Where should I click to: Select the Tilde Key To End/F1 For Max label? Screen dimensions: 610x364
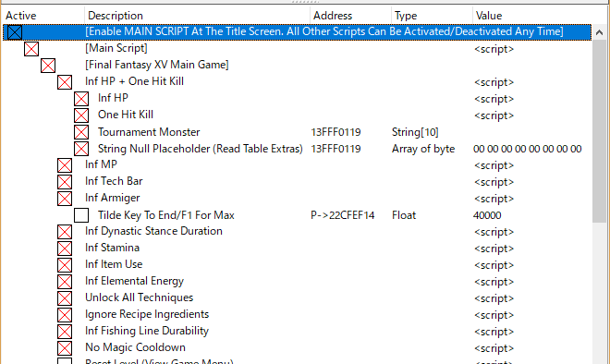coord(166,215)
